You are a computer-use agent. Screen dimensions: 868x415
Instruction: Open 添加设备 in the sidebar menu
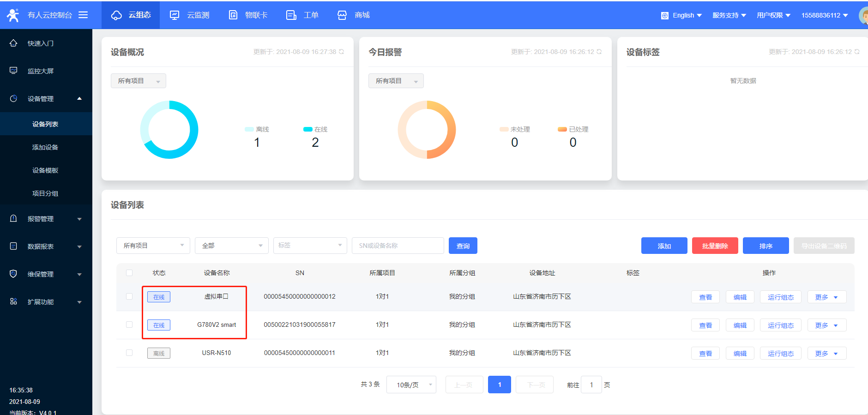pos(45,147)
